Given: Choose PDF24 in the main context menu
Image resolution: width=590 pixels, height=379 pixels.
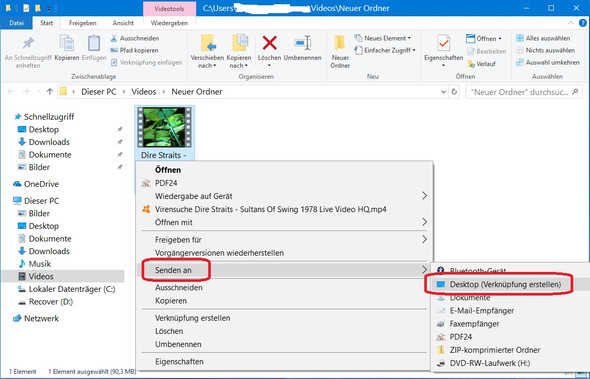Looking at the screenshot, I should 166,183.
